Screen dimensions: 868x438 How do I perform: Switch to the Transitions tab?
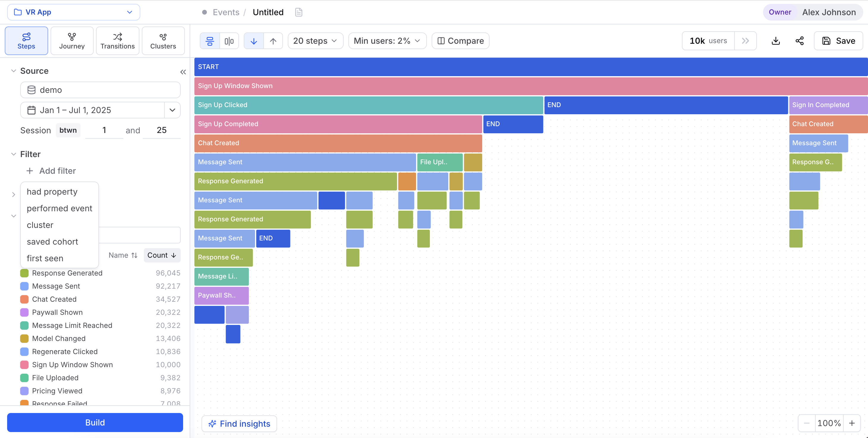pyautogui.click(x=118, y=41)
